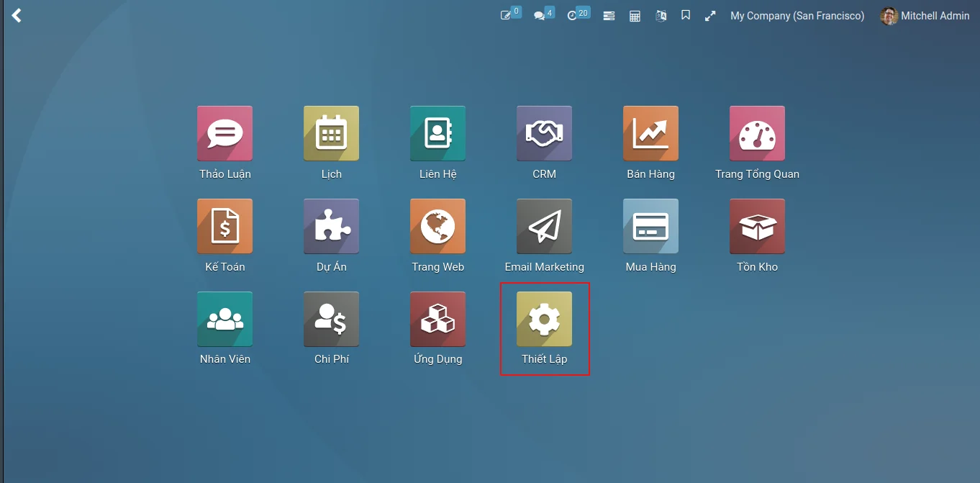Go back using the left chevron arrow
980x483 pixels.
click(17, 15)
